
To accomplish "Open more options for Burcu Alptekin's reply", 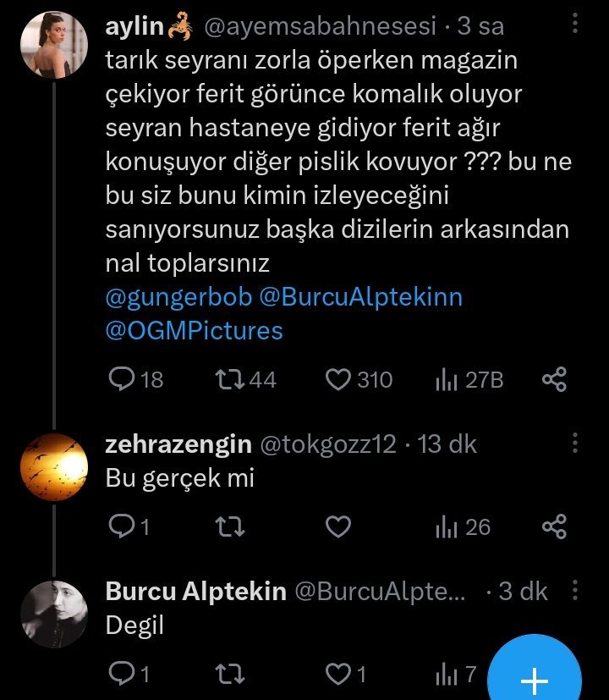I will (575, 591).
